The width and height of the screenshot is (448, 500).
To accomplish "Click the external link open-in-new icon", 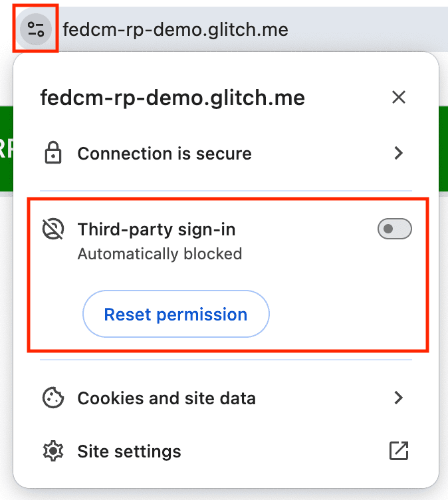I will coord(398,451).
